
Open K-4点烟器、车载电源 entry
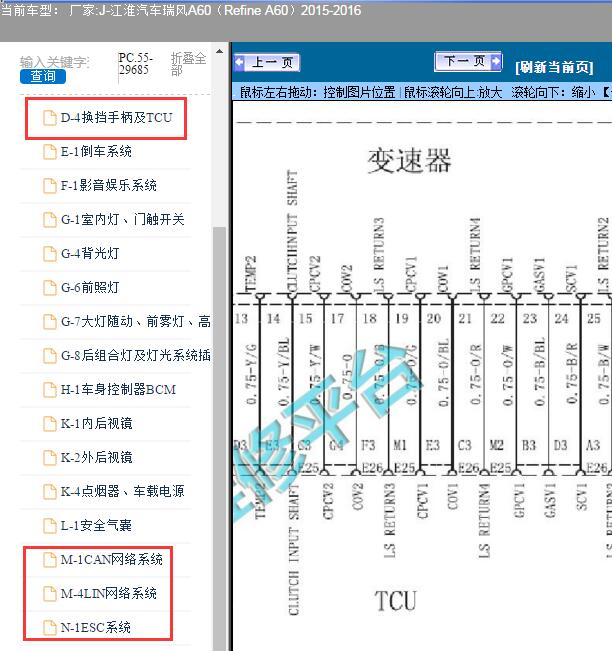coord(122,492)
